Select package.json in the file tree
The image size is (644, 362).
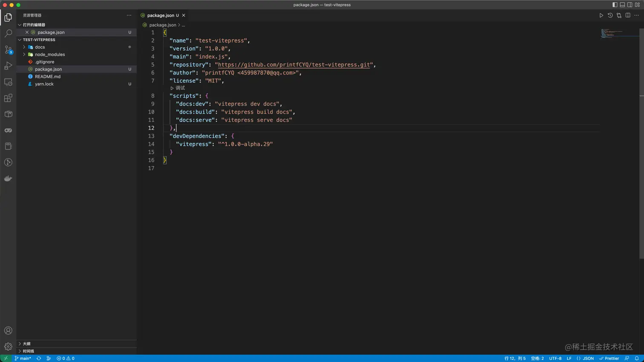pyautogui.click(x=77, y=69)
